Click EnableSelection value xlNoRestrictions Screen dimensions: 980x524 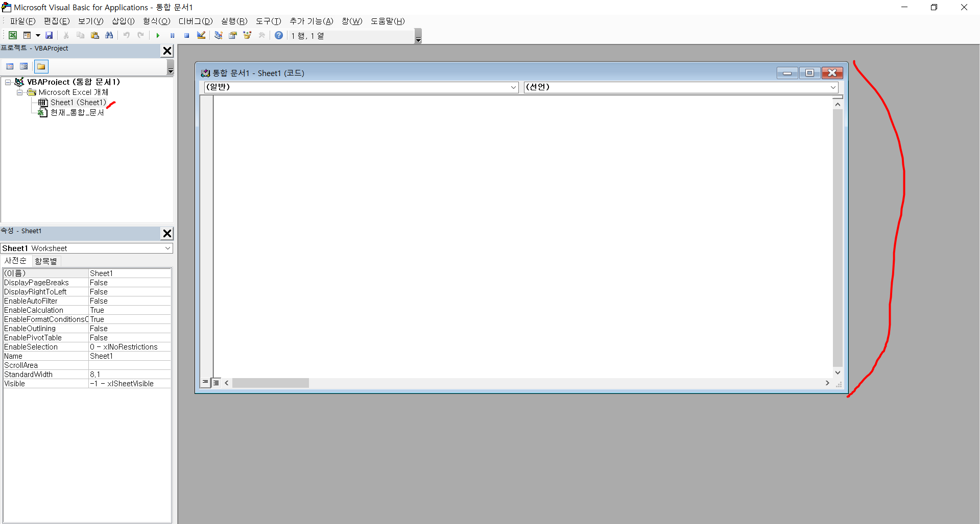coord(130,347)
